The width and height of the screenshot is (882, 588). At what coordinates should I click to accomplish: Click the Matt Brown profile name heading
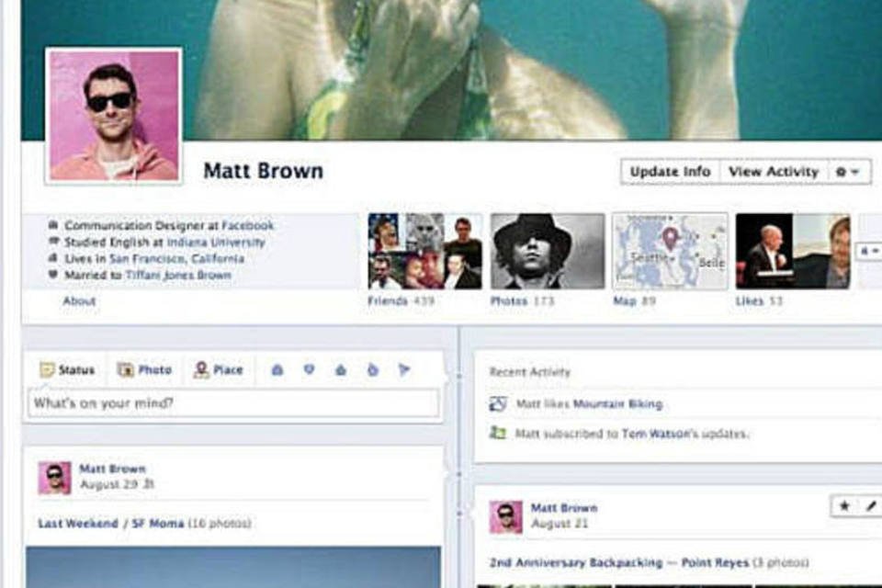(x=264, y=171)
